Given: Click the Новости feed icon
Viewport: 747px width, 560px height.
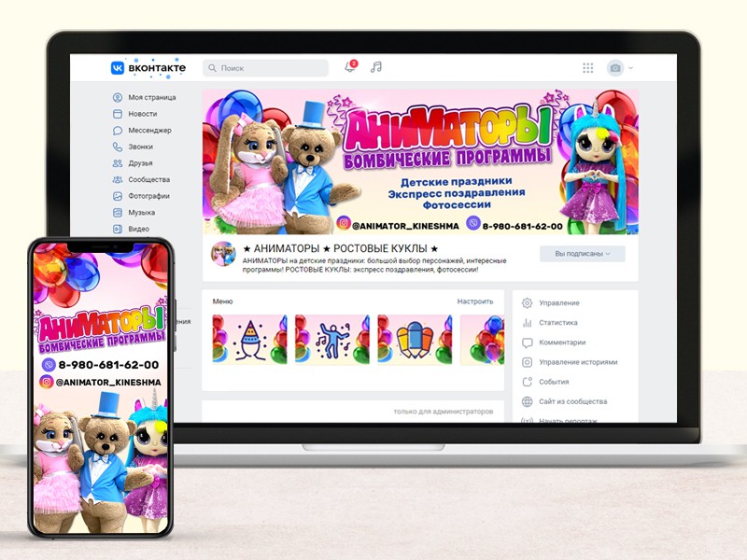Looking at the screenshot, I should click(118, 114).
